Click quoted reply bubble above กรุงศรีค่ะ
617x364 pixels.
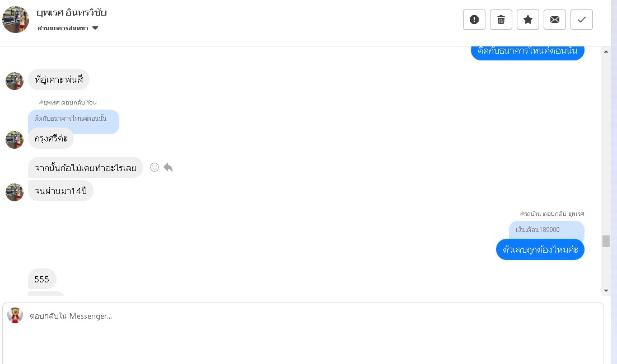point(73,119)
